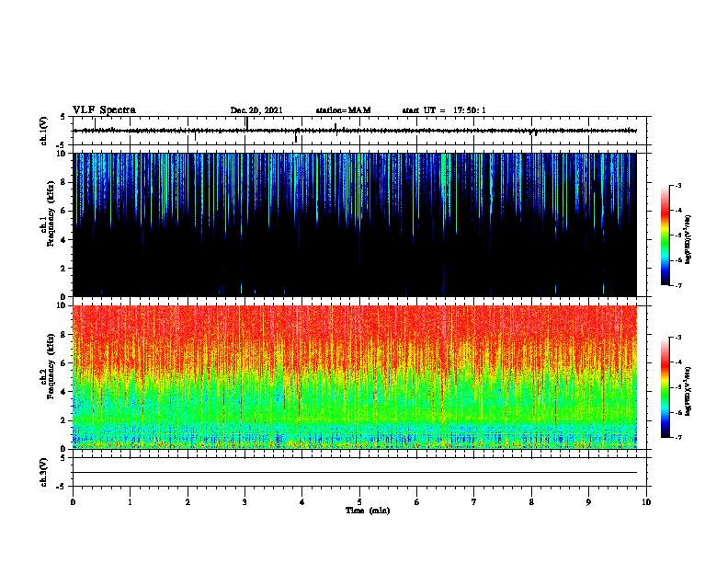Screen dimensions: 728x563
Task: Click the log(PSD) label beside ch.2 colorbar
Action: pos(688,391)
